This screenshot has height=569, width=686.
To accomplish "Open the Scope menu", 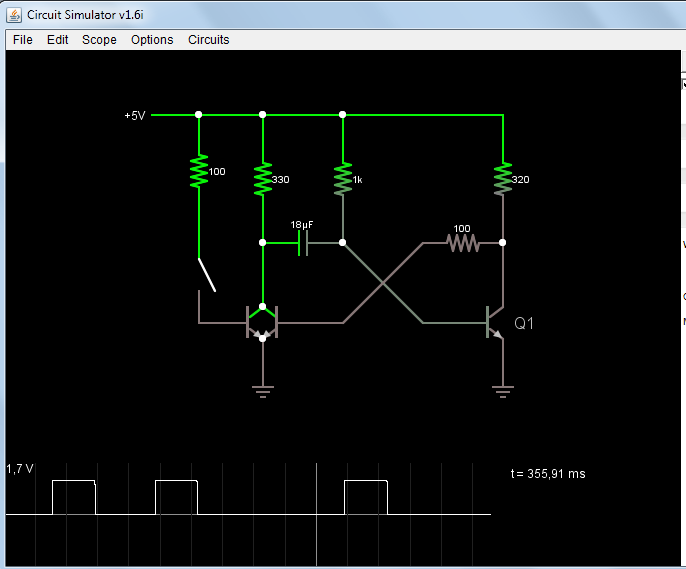I will [99, 40].
